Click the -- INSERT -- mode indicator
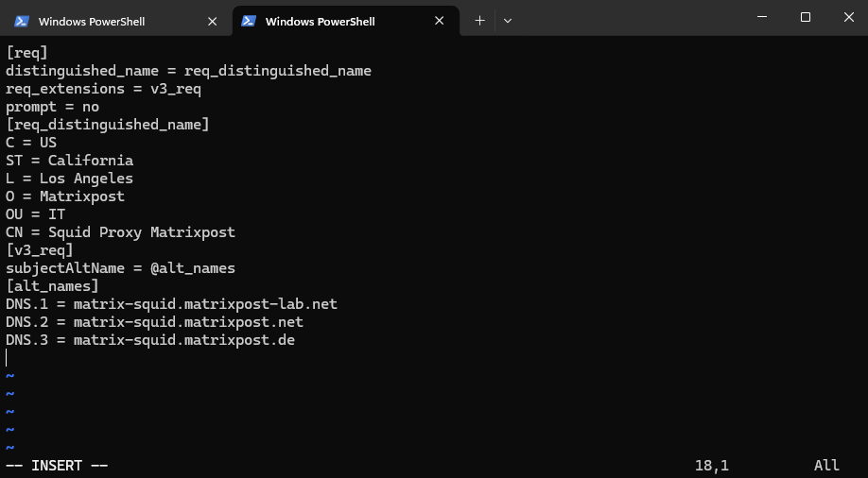The width and height of the screenshot is (868, 478). point(57,466)
